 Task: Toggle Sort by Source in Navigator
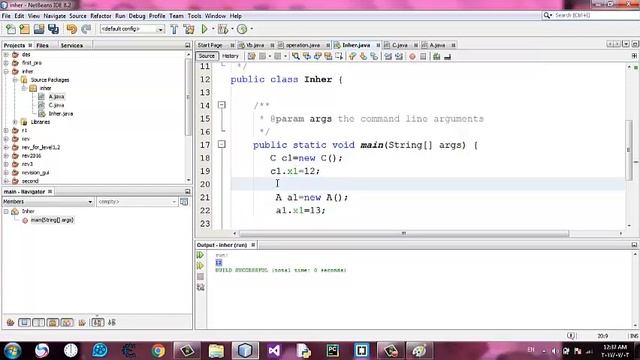[x=112, y=322]
